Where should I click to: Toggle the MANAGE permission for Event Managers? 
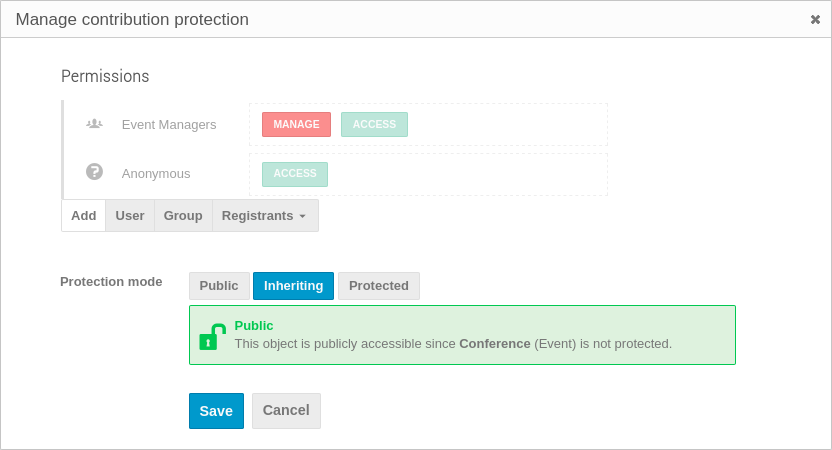(x=296, y=125)
